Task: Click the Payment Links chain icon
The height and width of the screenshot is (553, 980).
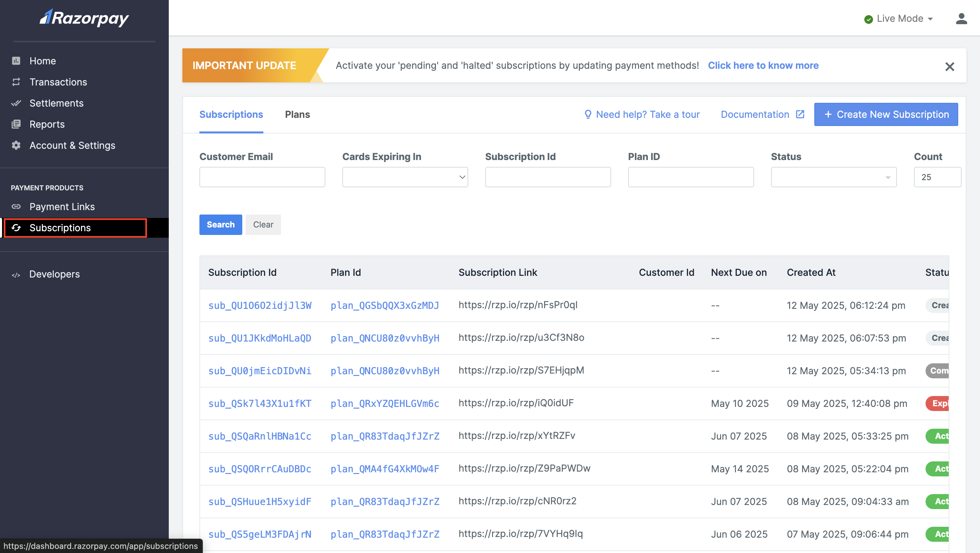Action: coord(16,207)
